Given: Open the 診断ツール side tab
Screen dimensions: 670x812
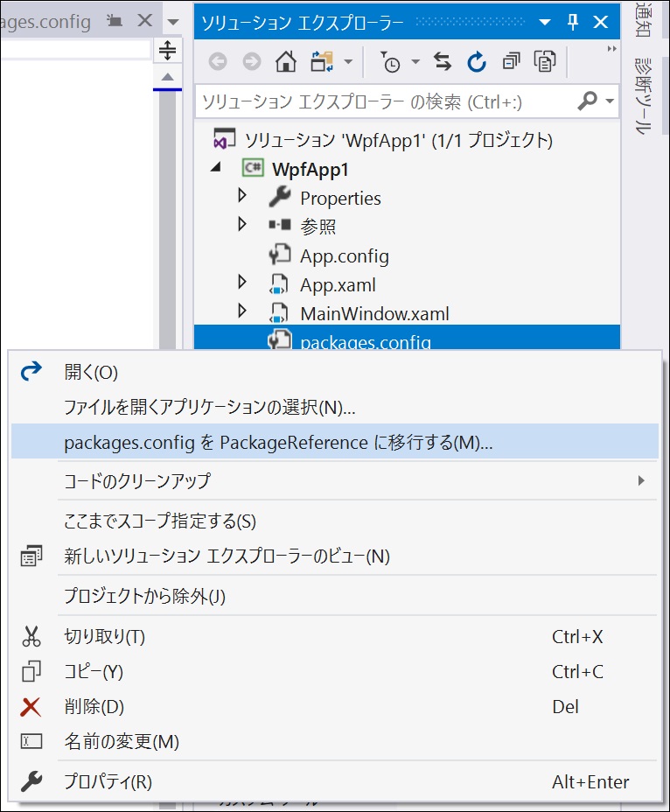Looking at the screenshot, I should pos(643,96).
